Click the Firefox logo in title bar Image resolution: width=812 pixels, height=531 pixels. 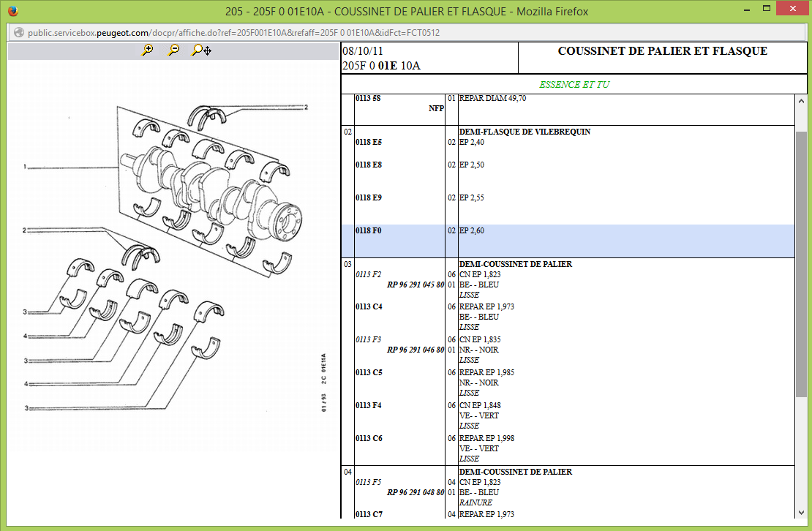tap(12, 11)
